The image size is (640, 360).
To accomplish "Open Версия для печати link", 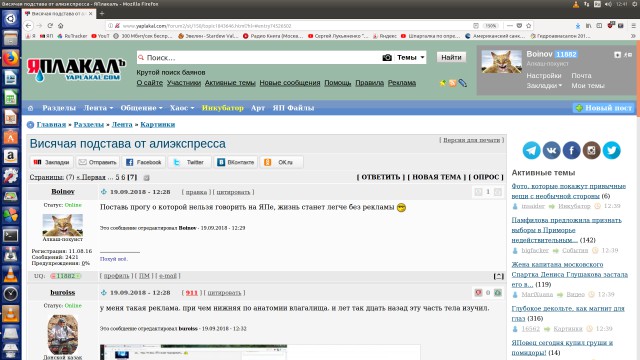I will tap(471, 140).
